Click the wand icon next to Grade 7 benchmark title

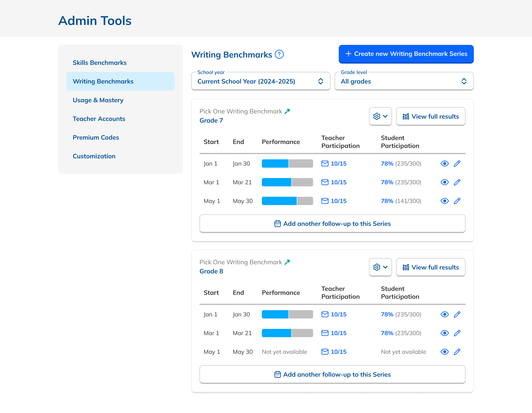[x=288, y=111]
